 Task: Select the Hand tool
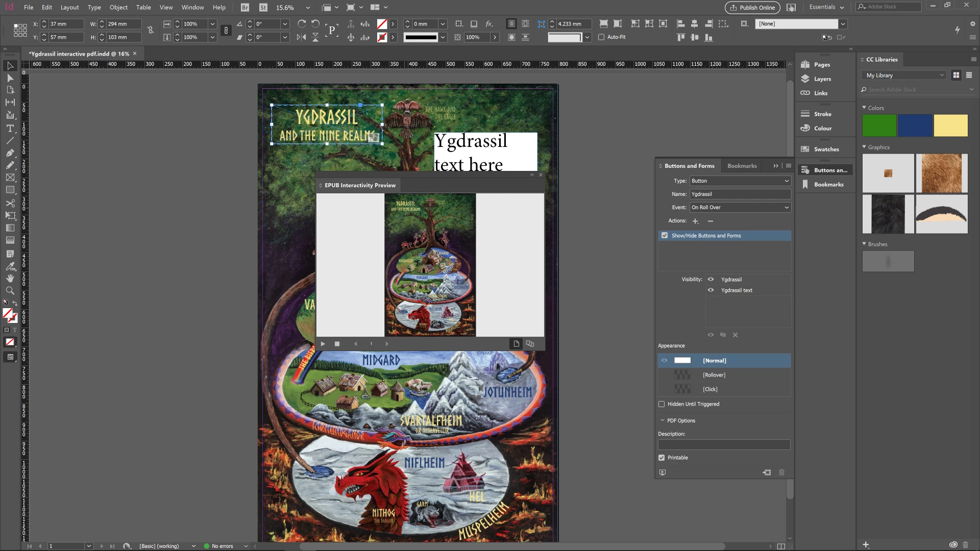pyautogui.click(x=10, y=278)
